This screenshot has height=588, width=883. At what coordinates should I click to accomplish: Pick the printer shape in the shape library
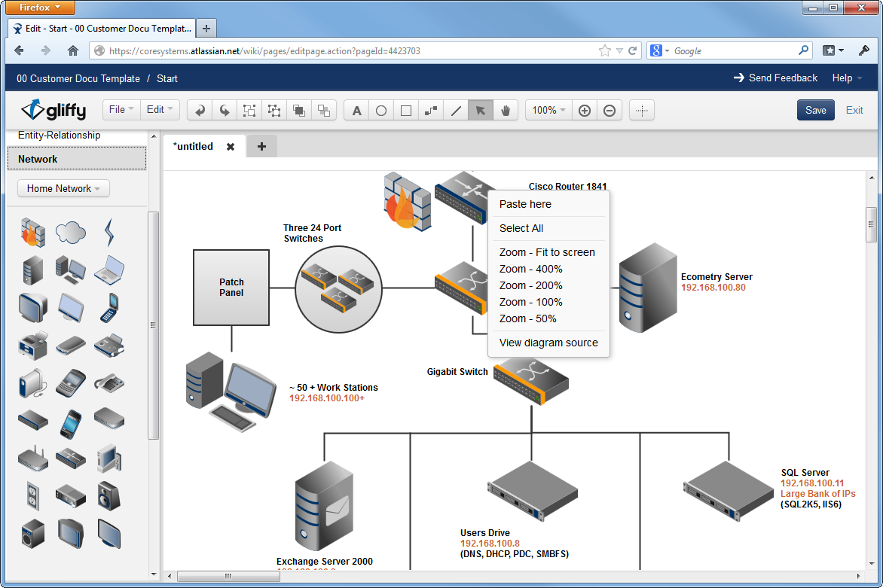click(32, 345)
